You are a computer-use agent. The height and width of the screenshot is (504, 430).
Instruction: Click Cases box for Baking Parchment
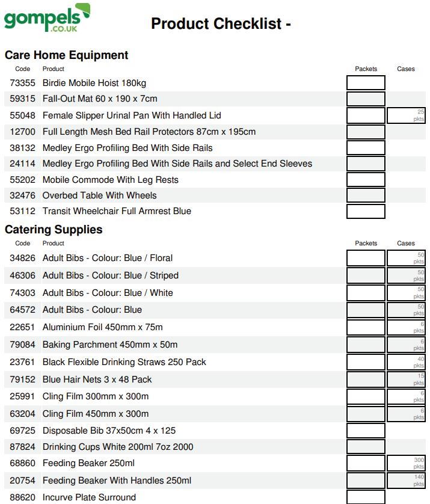(x=406, y=345)
